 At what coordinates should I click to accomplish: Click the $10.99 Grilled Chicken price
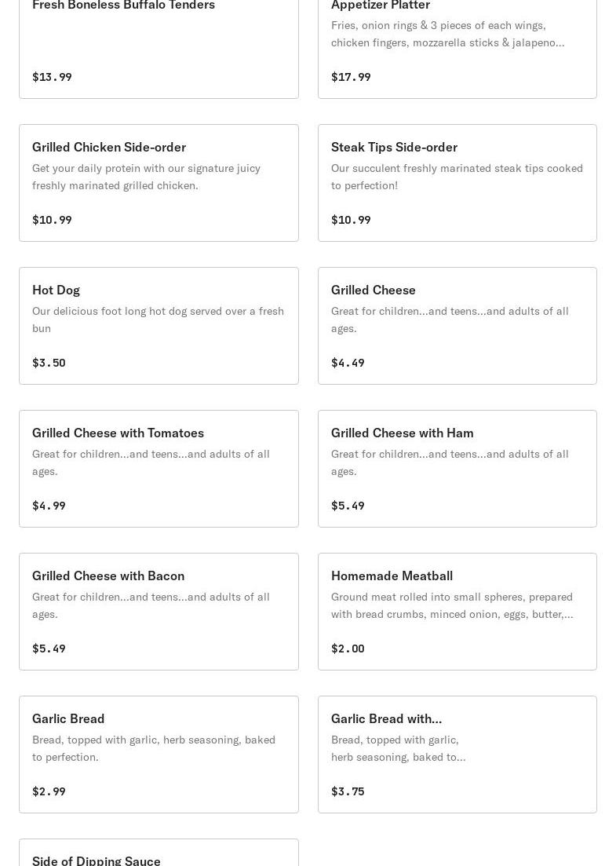click(52, 220)
